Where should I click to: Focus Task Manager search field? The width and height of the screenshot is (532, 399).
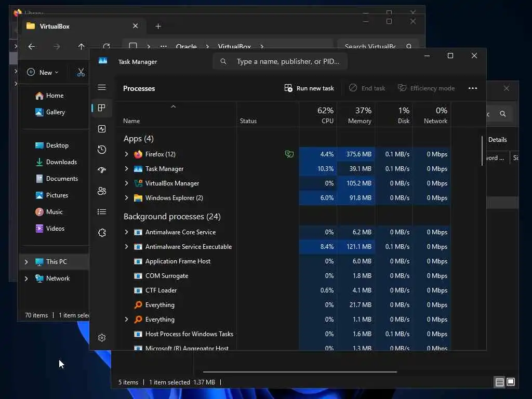click(x=280, y=61)
